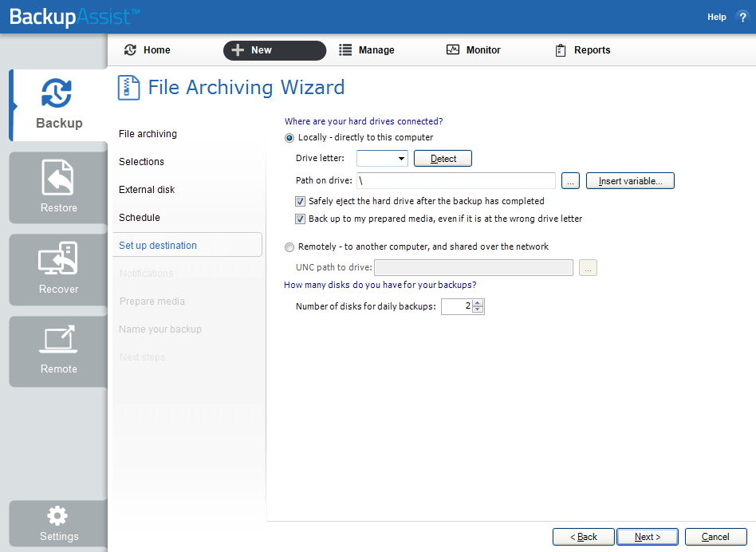The height and width of the screenshot is (552, 756).
Task: Decrease number of disks with down arrow
Action: click(478, 310)
